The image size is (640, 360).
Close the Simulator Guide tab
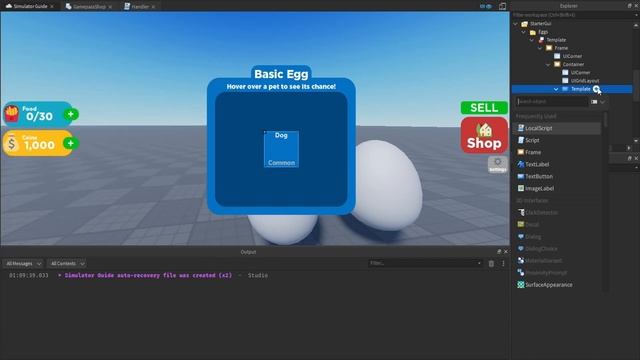52,7
